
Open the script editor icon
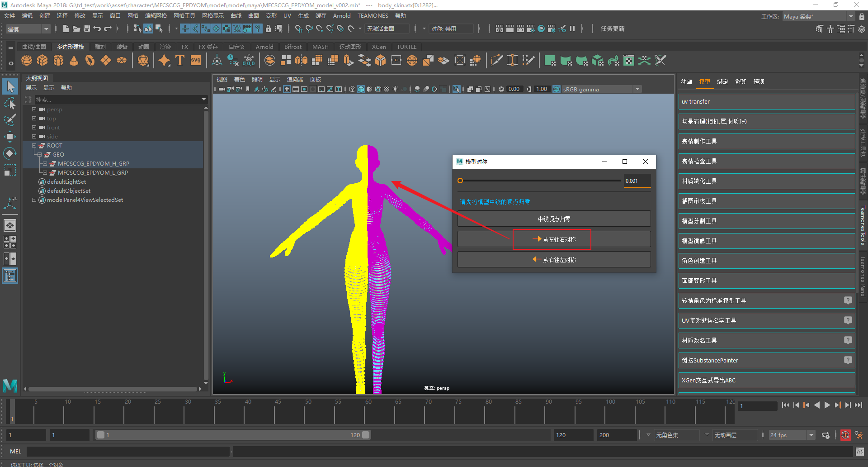(x=859, y=451)
